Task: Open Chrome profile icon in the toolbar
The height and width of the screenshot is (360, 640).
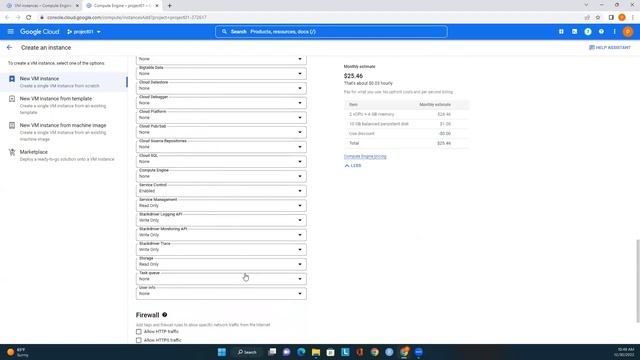Action: pyautogui.click(x=622, y=17)
